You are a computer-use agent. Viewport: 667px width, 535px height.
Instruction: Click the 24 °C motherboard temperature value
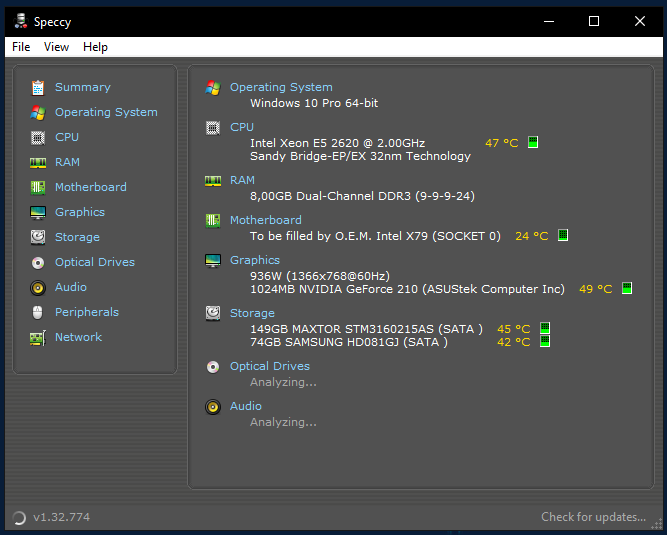pos(532,236)
